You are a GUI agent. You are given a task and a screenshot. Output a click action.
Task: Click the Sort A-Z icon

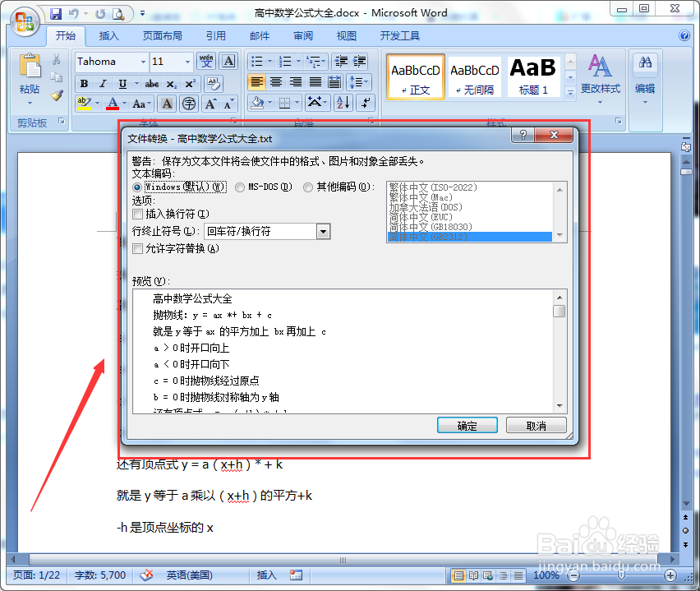[x=343, y=103]
